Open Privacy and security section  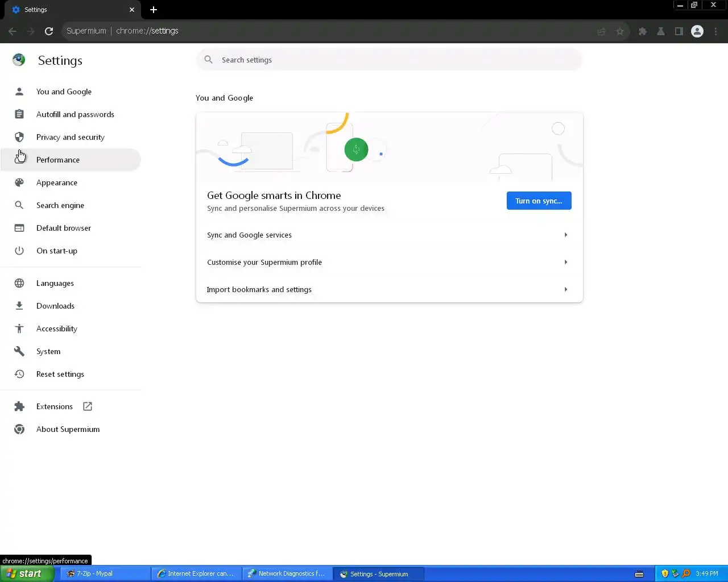pos(71,137)
